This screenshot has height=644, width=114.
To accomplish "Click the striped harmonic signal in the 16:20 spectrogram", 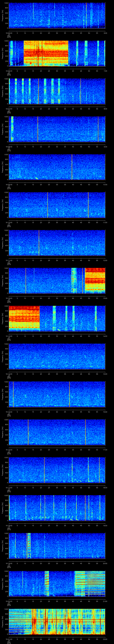I will (90, 584).
